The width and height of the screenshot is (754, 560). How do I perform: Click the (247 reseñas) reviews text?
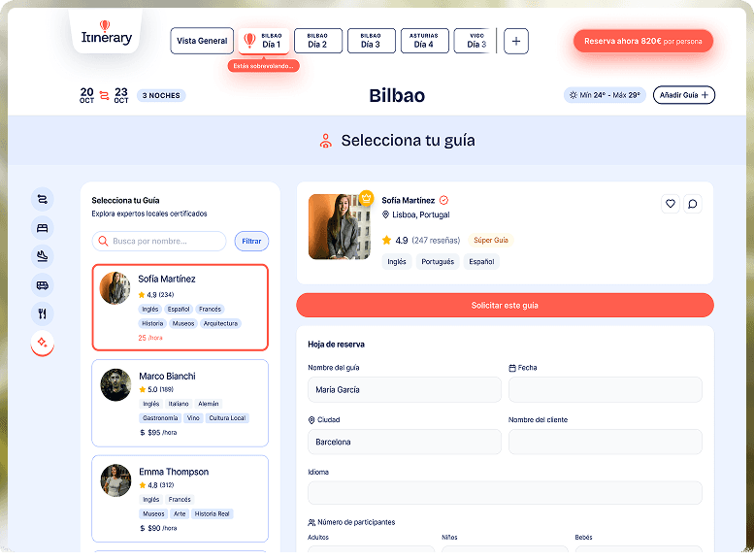coord(436,240)
